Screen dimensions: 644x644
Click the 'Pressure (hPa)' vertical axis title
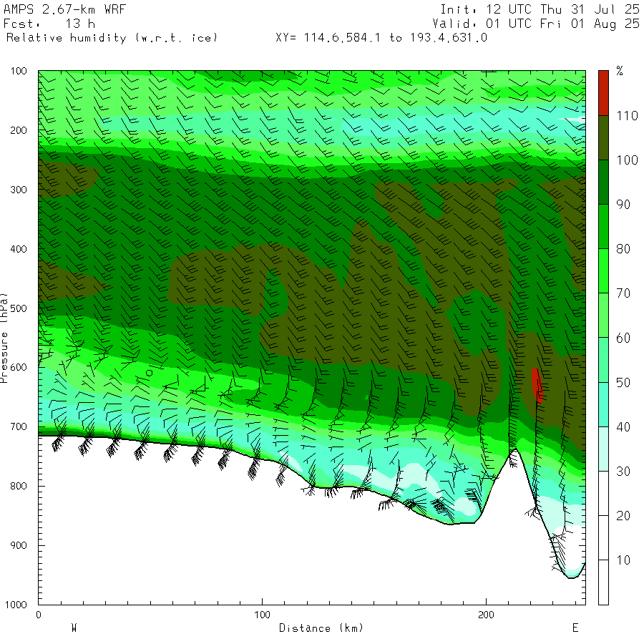point(4,338)
